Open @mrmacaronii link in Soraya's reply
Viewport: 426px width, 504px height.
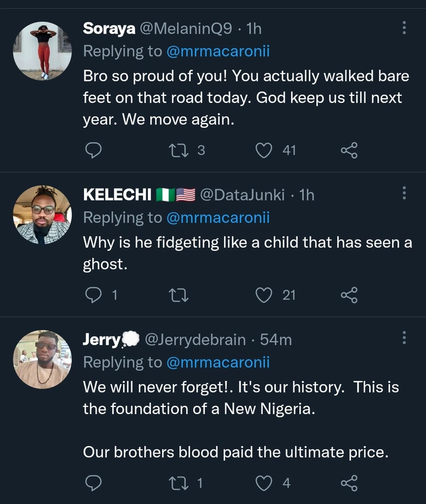pos(218,51)
